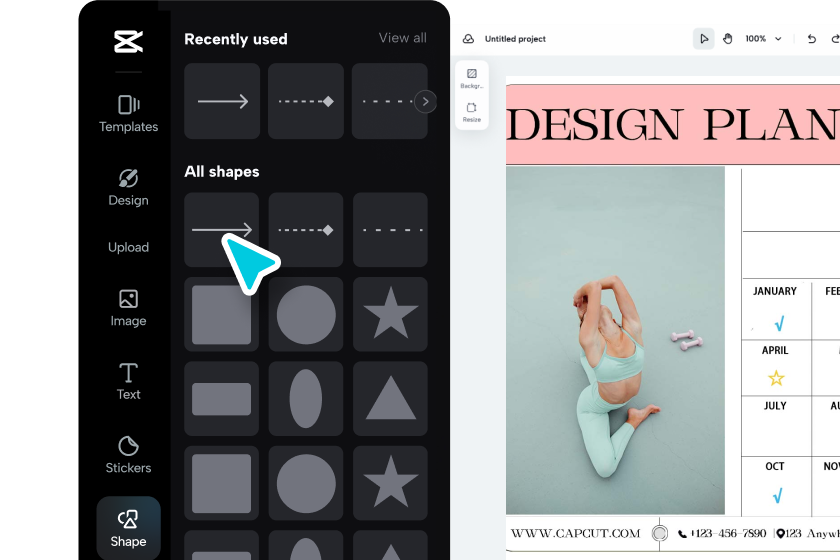Click the All shapes section heading
The width and height of the screenshot is (840, 560).
tap(222, 171)
